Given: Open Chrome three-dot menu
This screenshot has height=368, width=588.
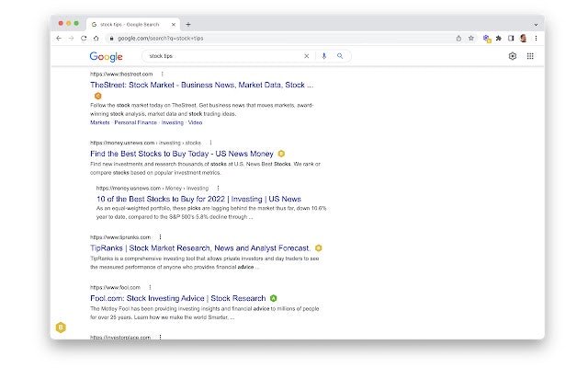Looking at the screenshot, I should (536, 39).
